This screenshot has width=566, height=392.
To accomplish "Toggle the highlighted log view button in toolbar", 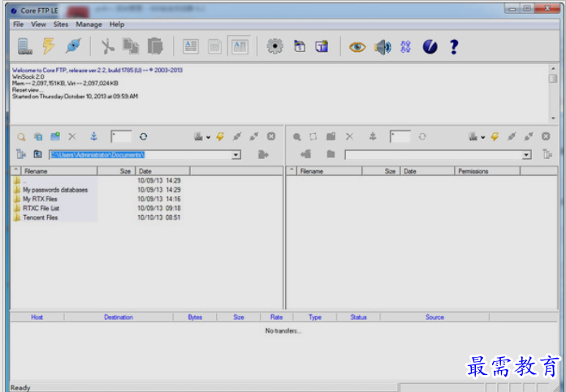I will 240,46.
